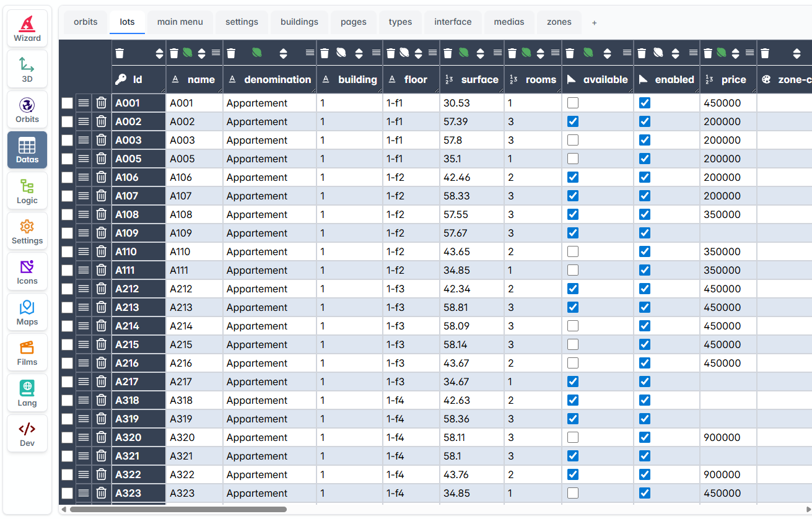Select row A106 with its checkbox
Screen dimensions: 812x519
(x=67, y=177)
